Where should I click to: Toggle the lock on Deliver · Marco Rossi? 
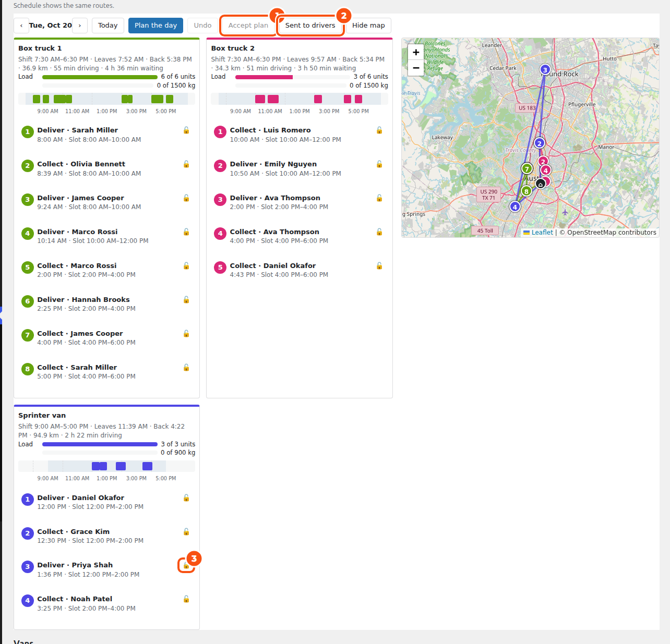(186, 232)
